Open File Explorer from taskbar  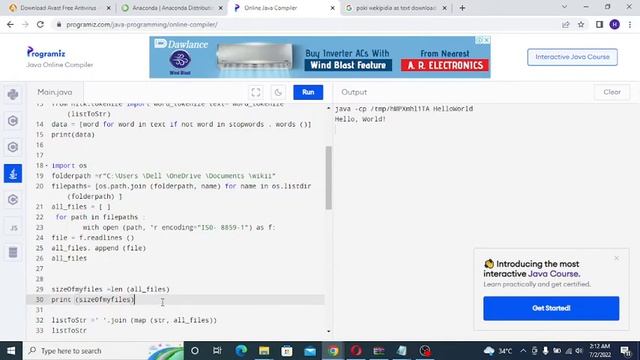coord(264,351)
